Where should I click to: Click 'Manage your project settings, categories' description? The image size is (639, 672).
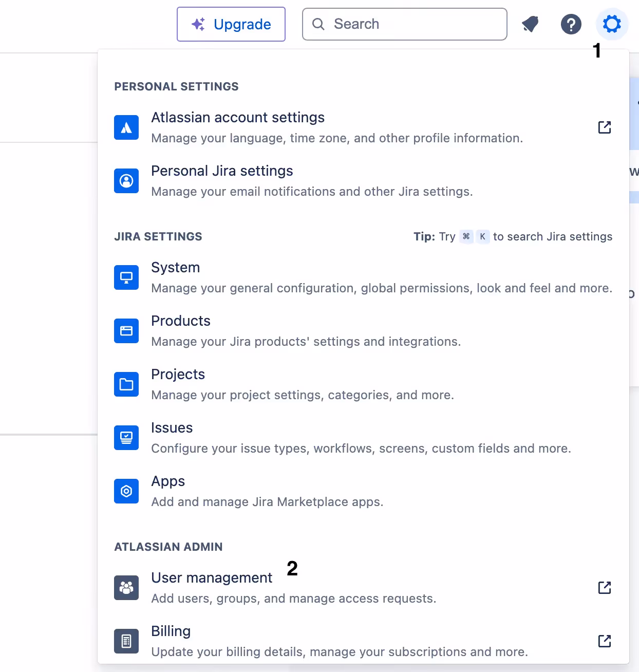pyautogui.click(x=303, y=395)
